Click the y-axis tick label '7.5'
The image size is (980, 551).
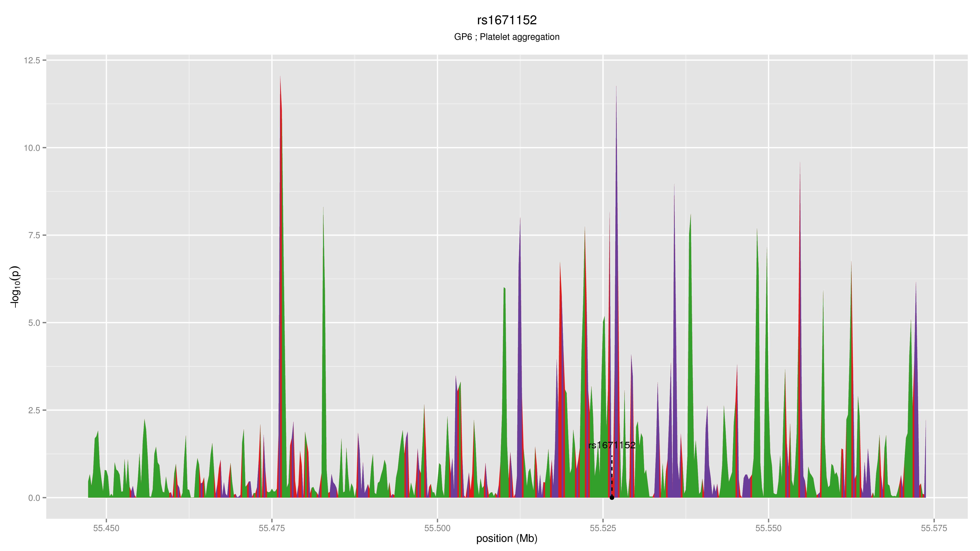[x=34, y=235]
